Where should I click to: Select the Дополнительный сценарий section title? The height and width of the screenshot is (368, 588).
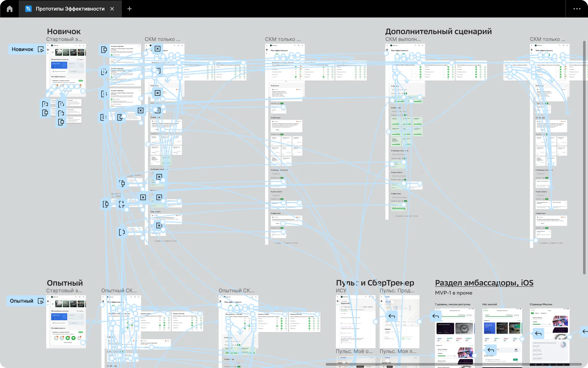pyautogui.click(x=438, y=31)
